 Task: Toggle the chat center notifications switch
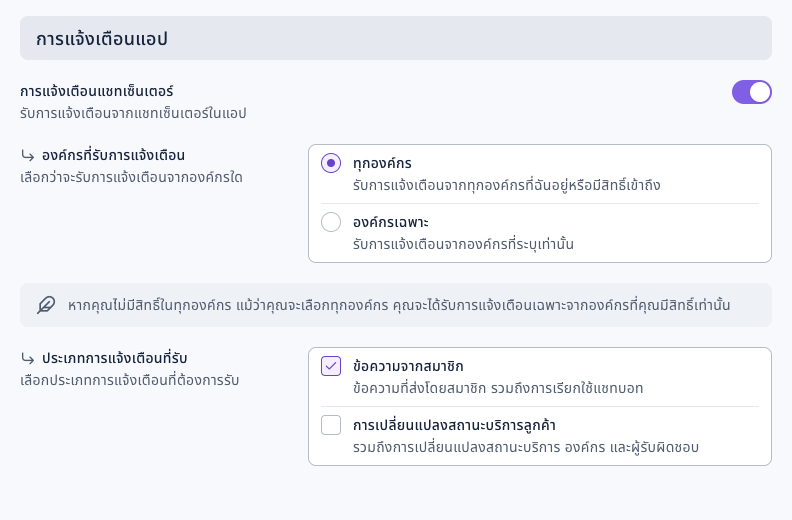coord(752,92)
